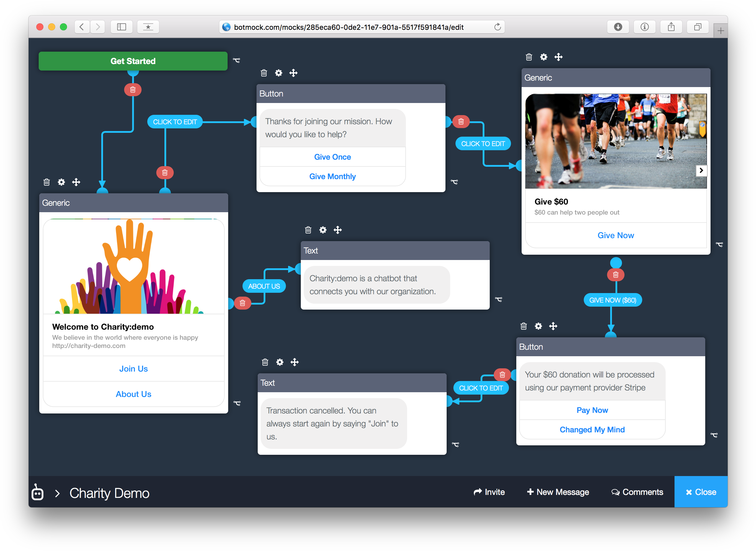Open Safari share button
The width and height of the screenshot is (756, 551).
pyautogui.click(x=671, y=27)
